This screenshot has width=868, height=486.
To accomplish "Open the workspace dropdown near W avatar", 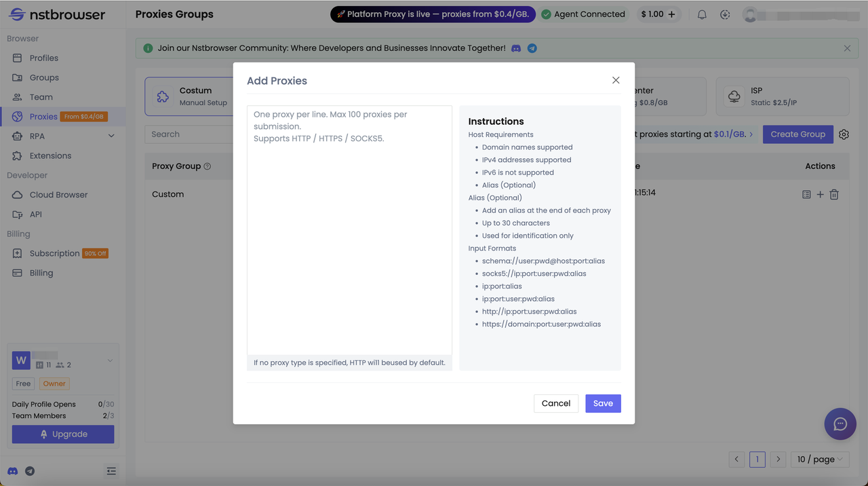I will point(111,360).
